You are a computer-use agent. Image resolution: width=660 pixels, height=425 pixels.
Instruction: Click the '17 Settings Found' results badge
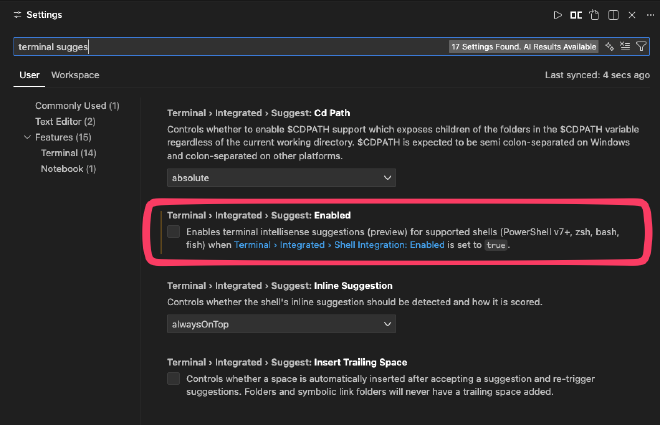pyautogui.click(x=524, y=47)
